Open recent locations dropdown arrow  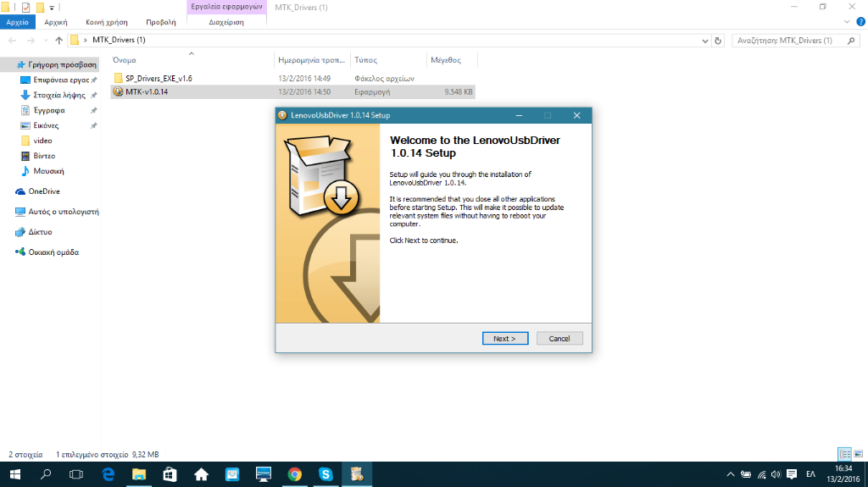coord(46,41)
